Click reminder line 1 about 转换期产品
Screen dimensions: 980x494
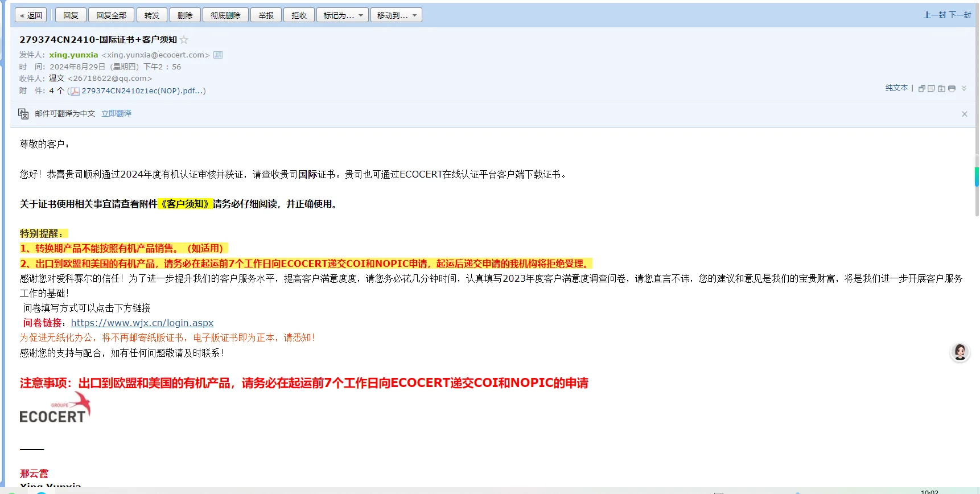tap(123, 248)
